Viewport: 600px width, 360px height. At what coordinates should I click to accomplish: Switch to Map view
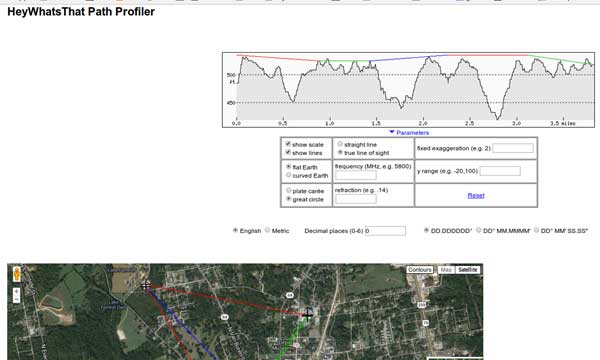pos(446,270)
